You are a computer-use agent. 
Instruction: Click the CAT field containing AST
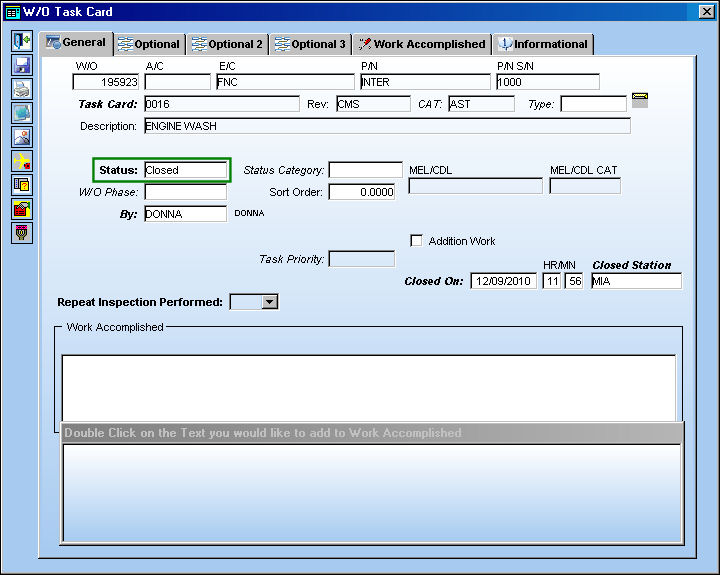point(482,104)
